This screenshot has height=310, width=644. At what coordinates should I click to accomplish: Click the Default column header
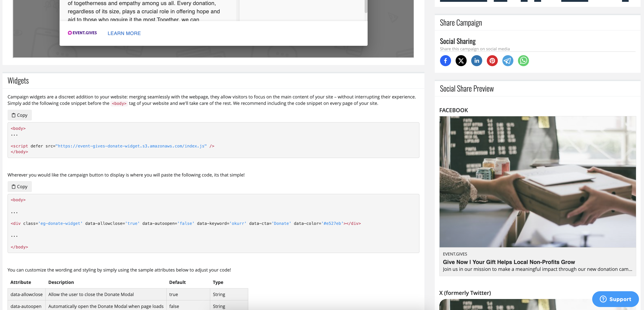click(177, 282)
